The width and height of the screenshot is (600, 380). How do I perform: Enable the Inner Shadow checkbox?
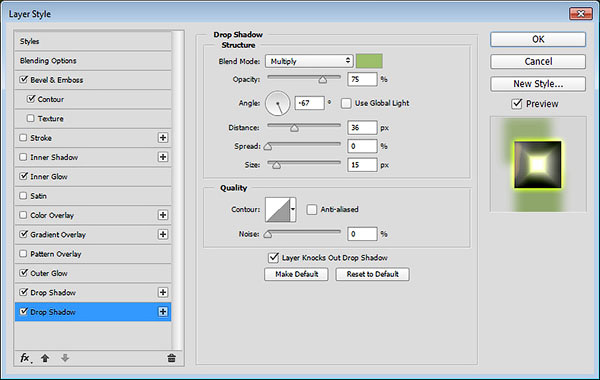23,157
